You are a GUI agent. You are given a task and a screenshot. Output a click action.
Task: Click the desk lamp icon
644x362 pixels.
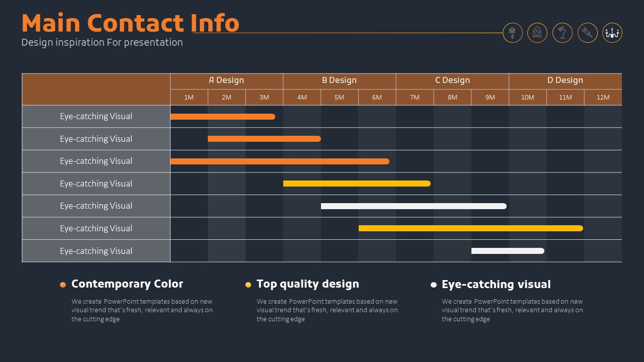pos(562,33)
